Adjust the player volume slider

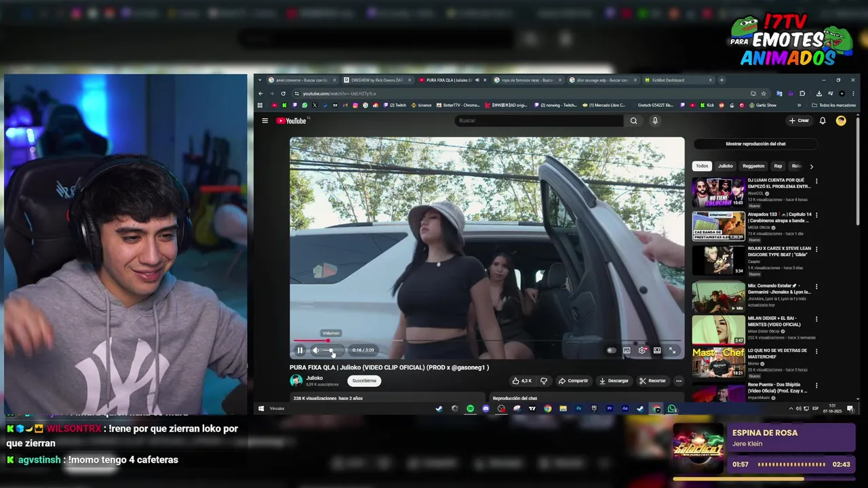pyautogui.click(x=333, y=350)
